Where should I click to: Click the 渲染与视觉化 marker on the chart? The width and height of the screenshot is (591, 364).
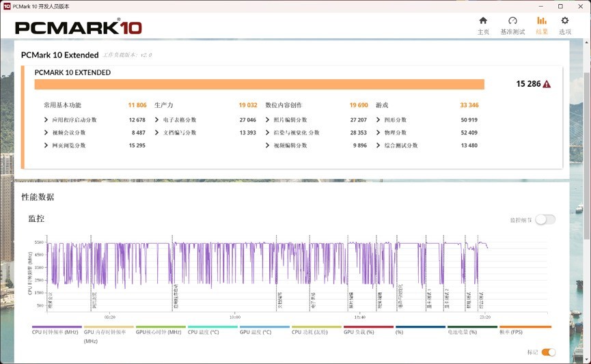(397, 273)
